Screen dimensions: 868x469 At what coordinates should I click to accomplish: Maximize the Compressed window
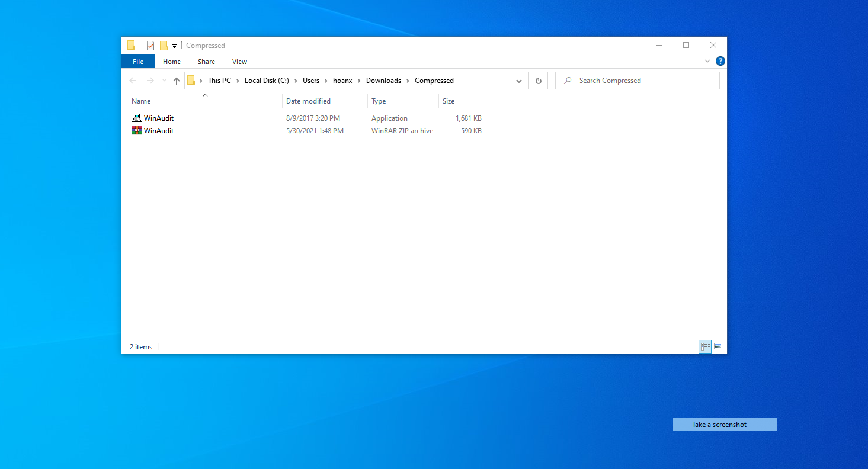(686, 46)
